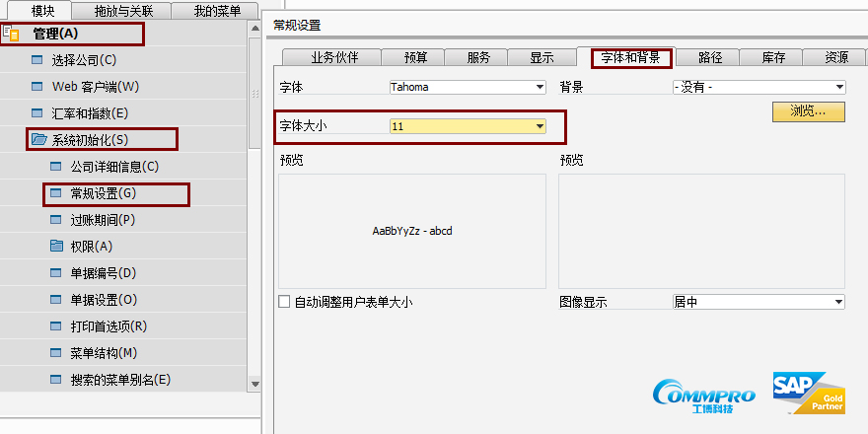Click the icon beside 过账期间(P)

click(56, 220)
